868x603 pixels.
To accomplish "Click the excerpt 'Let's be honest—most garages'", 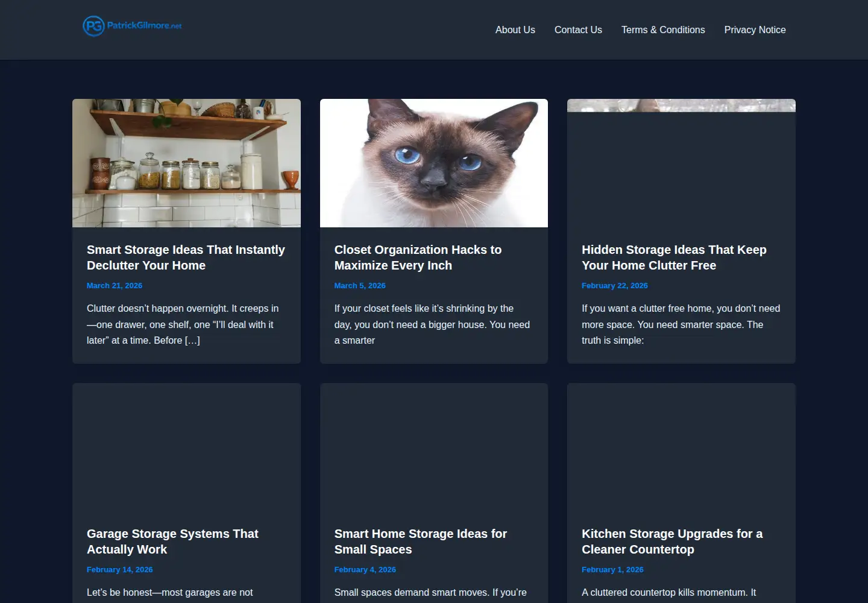I will (170, 593).
